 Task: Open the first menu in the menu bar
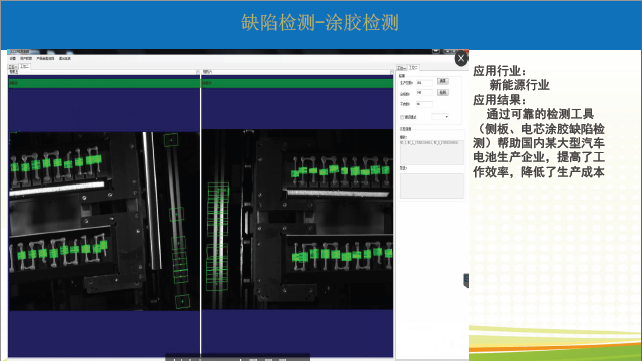13,59
